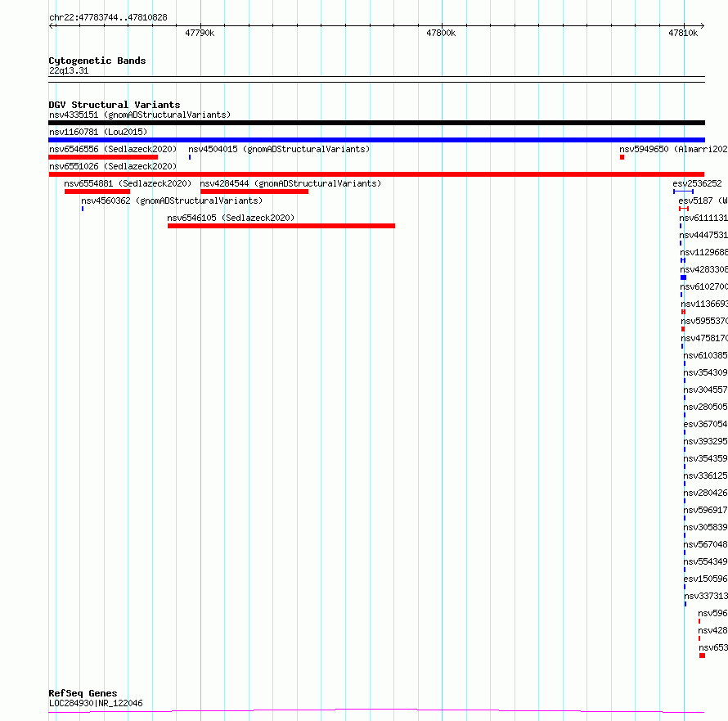Open the LOC284930|NR_122046 gene label
728x721 pixels.
tap(96, 703)
